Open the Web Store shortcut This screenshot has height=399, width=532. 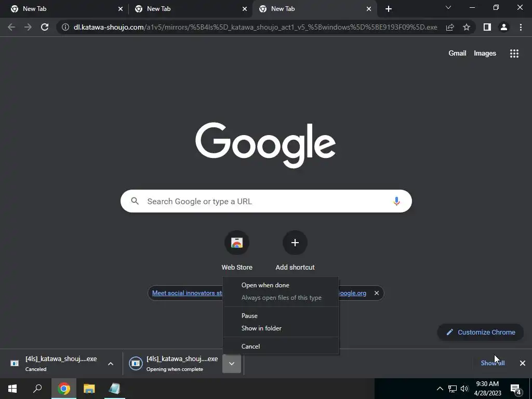pos(237,250)
